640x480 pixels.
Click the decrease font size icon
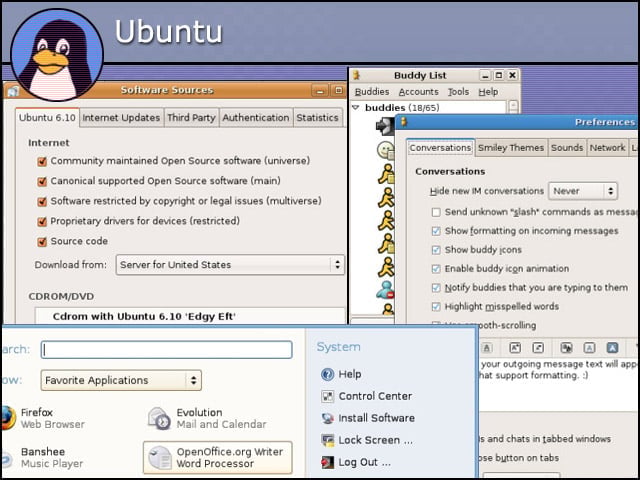(x=538, y=348)
